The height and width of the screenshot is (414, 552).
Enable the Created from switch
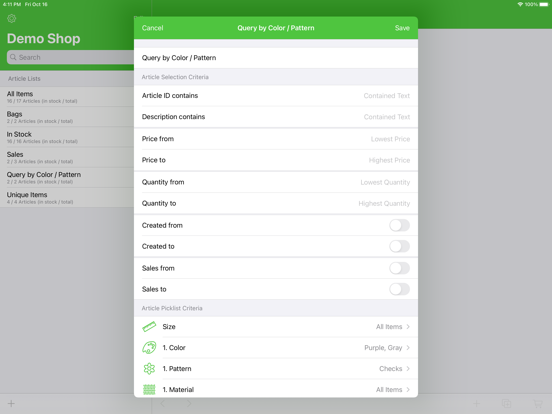(x=399, y=225)
